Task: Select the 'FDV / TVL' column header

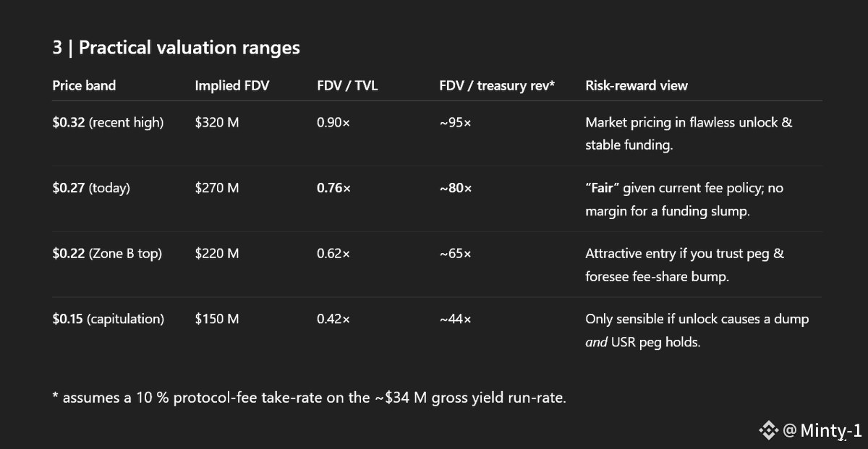Action: pyautogui.click(x=347, y=85)
